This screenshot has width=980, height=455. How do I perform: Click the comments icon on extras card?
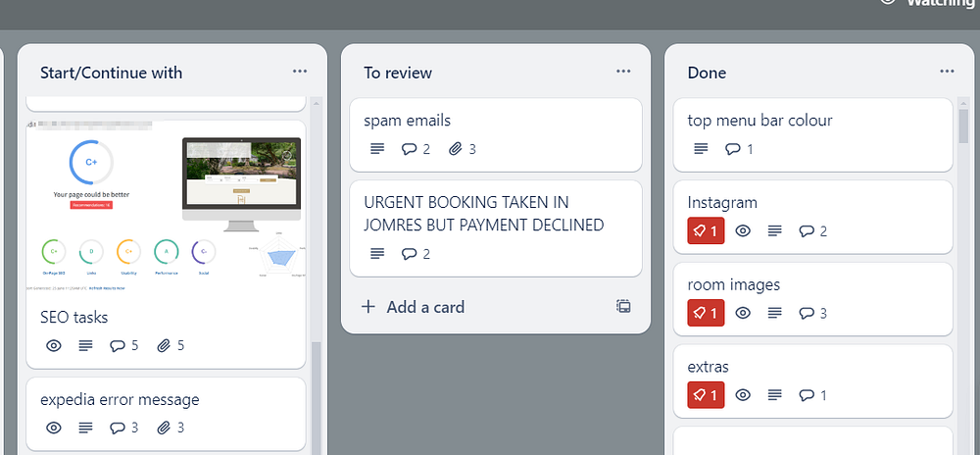807,395
